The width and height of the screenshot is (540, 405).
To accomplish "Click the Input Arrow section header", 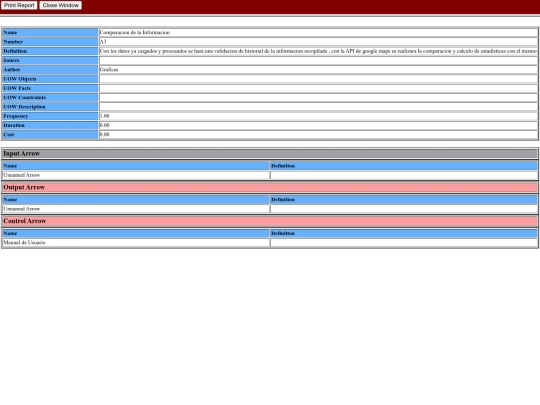I will click(270, 154).
